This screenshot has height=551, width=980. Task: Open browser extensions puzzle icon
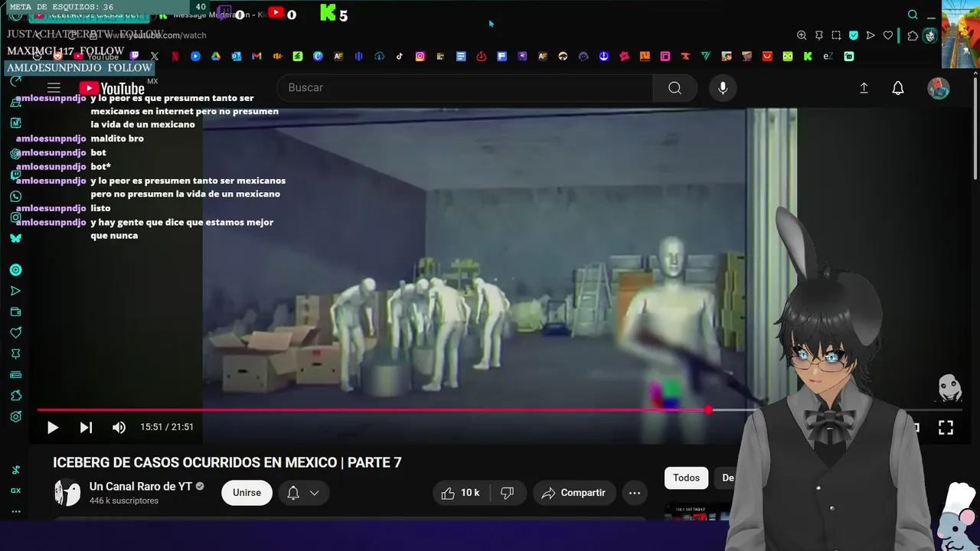coord(913,35)
